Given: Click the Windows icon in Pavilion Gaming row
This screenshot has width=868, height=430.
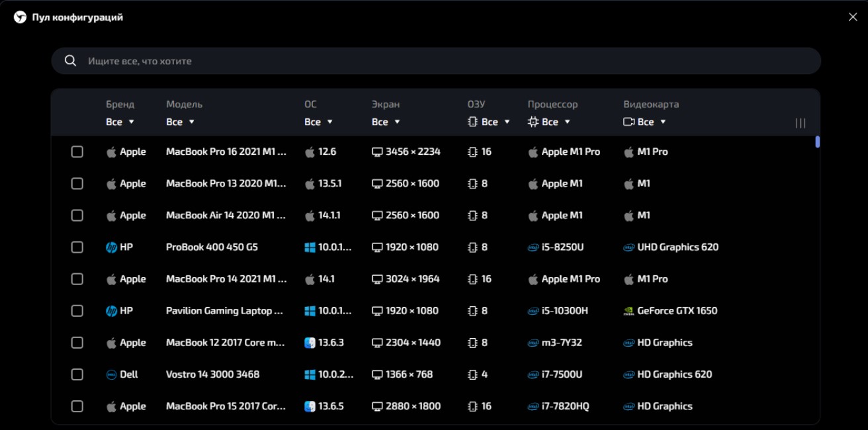Looking at the screenshot, I should 310,311.
